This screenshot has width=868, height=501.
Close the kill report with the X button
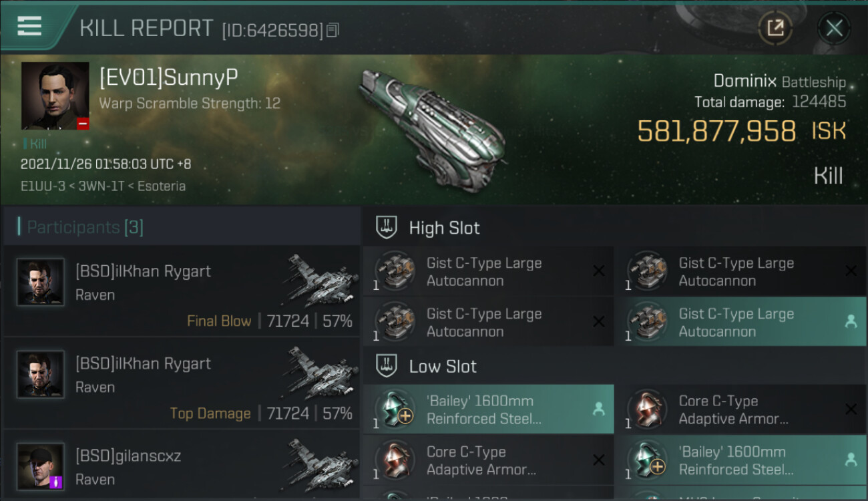tap(834, 28)
